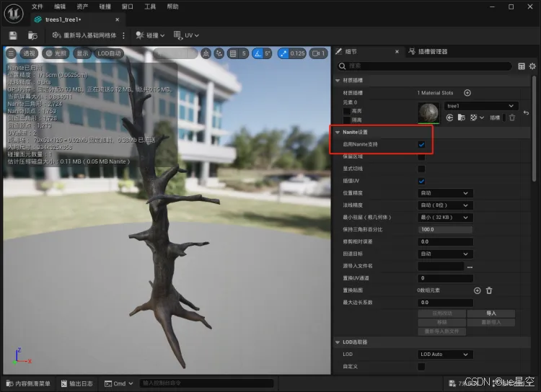541x392 pixels.
Task: Open the 资产 menu
Action: (x=82, y=6)
